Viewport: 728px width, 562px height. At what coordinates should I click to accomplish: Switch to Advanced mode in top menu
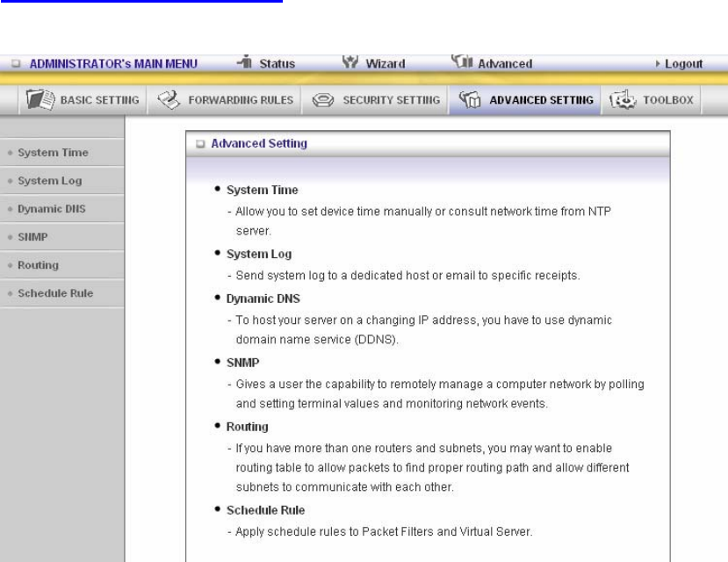coord(505,63)
